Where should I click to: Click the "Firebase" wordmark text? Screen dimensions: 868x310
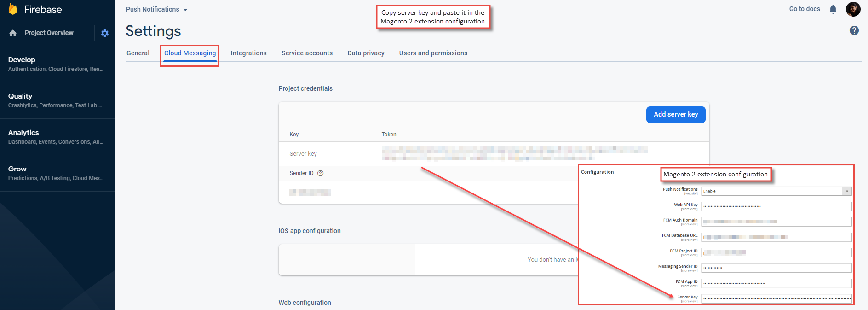click(x=43, y=9)
